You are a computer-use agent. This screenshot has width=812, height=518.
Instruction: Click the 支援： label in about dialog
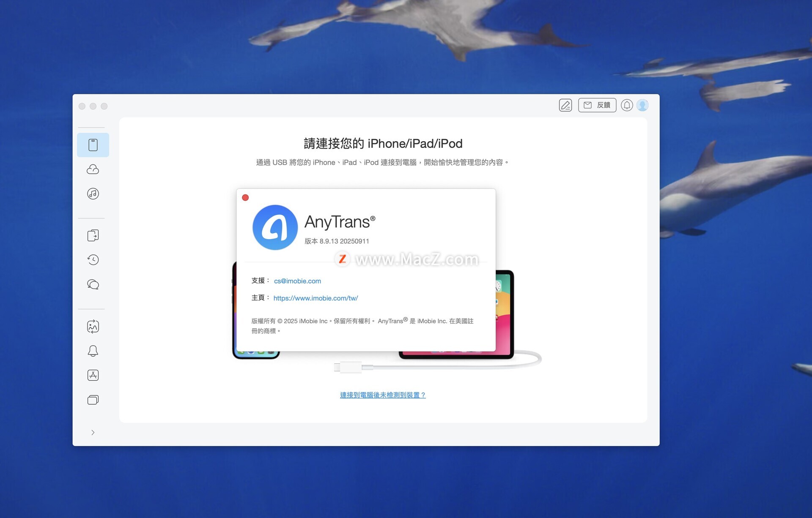[x=261, y=281]
